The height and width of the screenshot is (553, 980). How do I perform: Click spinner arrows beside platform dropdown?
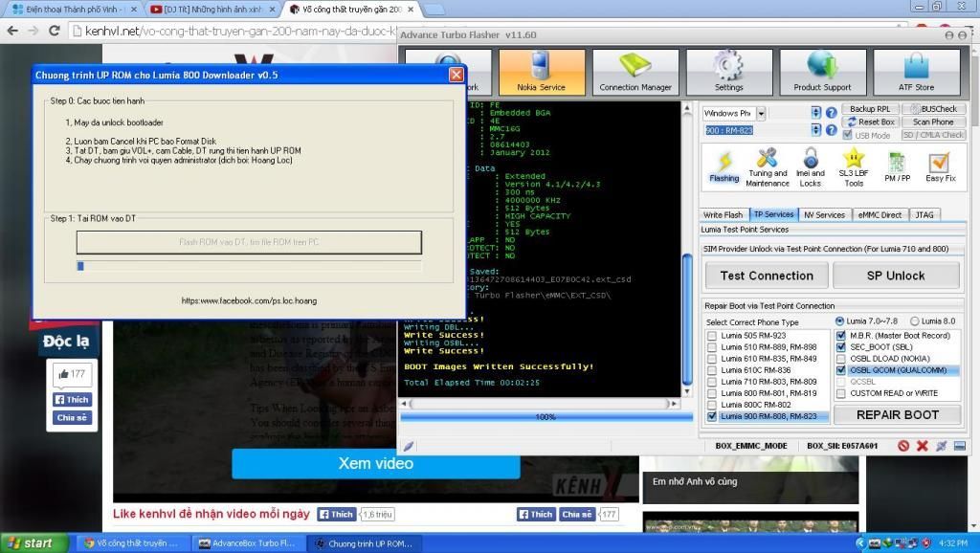click(x=816, y=113)
